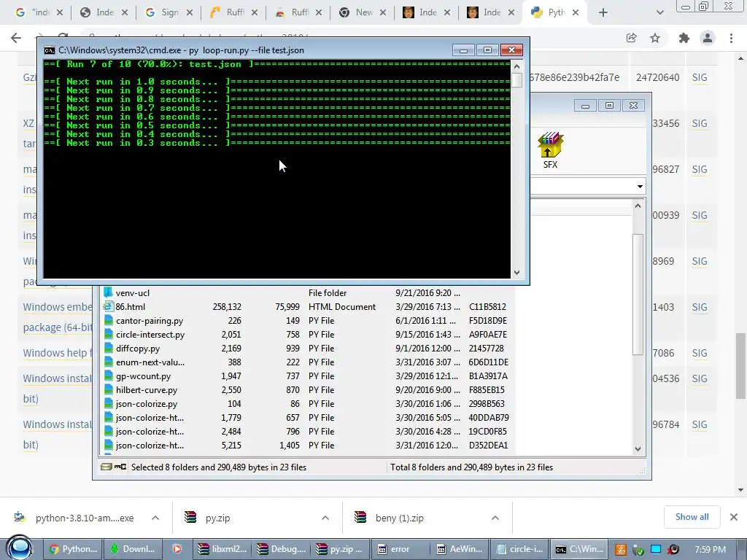Switch to the Python Chrome taskbar button
Screen dimensions: 747x560
tap(74, 549)
